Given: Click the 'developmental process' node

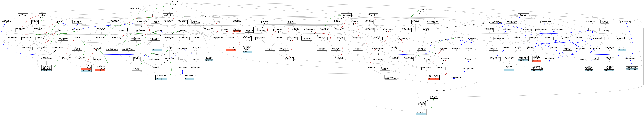Looking at the screenshot, I should pos(421,9).
